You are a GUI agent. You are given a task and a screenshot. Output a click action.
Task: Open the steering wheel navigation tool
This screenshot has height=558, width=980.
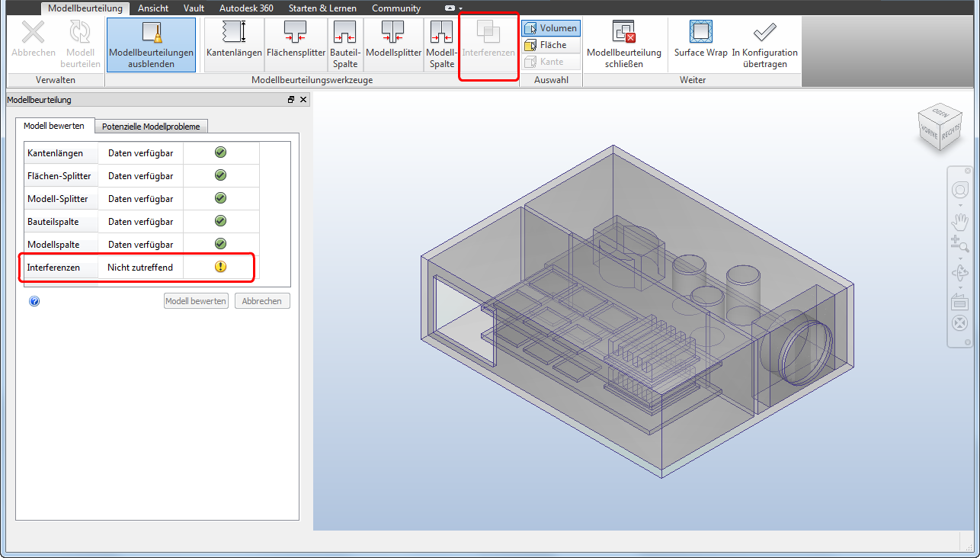coord(960,191)
